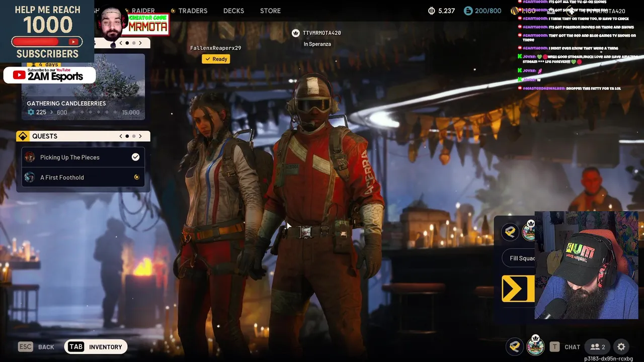Show previous event with the top panel's left arrow

(121, 43)
